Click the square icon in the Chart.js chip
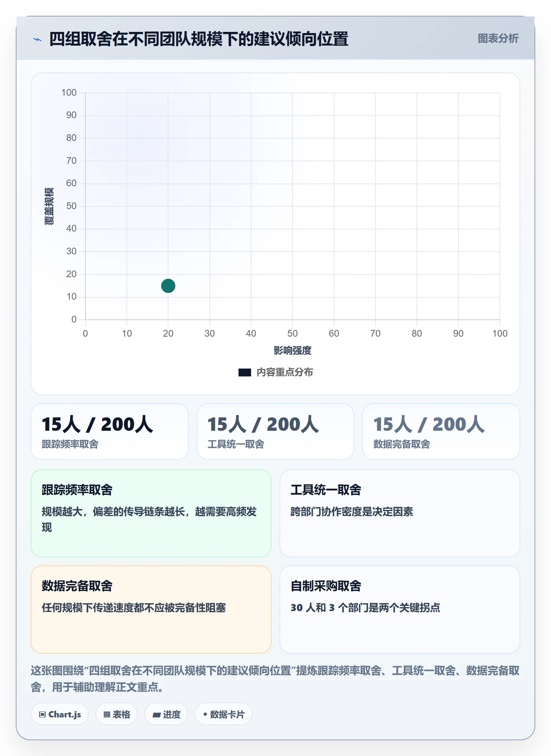This screenshot has height=756, width=551. (43, 715)
